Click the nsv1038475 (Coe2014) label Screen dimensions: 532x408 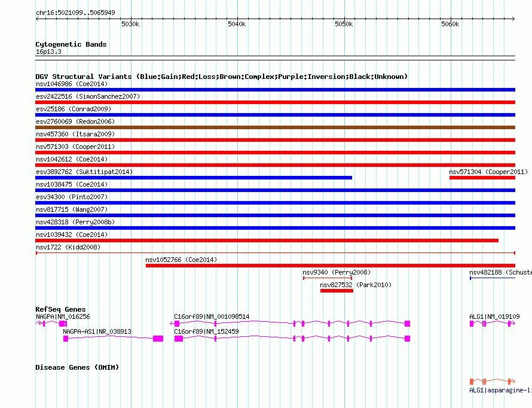point(72,184)
